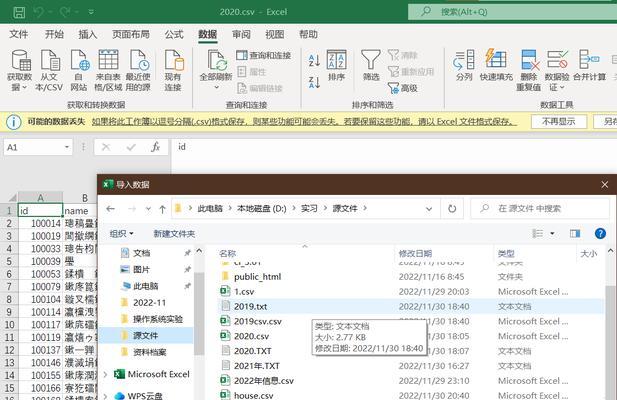The image size is (617, 400).
Task: Open quick access toolbar customize arrow
Action: pos(91,12)
